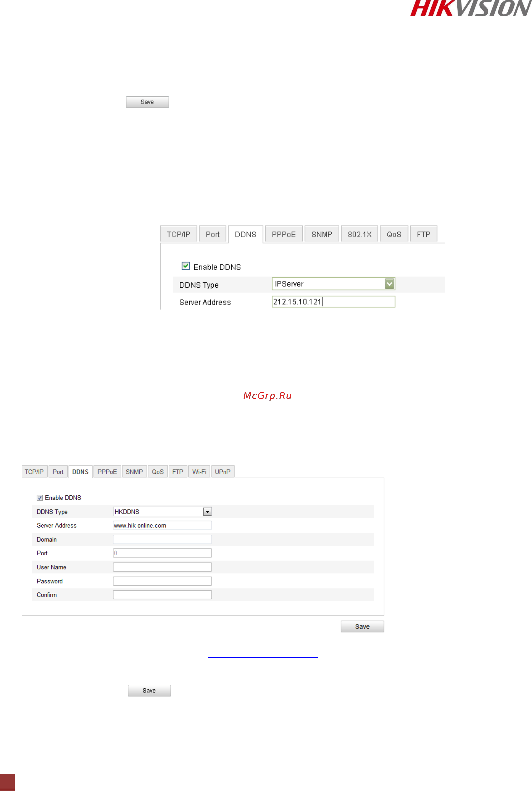
Task: Click the Port input field showing 0
Action: [x=162, y=553]
